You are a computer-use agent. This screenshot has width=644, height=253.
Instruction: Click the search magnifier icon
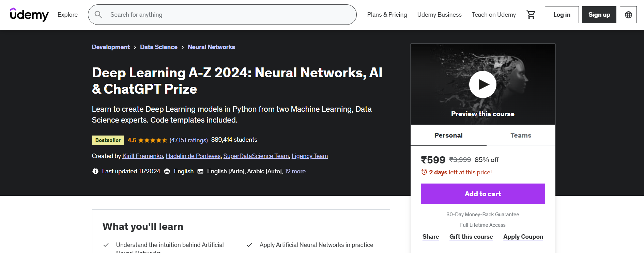pyautogui.click(x=98, y=15)
